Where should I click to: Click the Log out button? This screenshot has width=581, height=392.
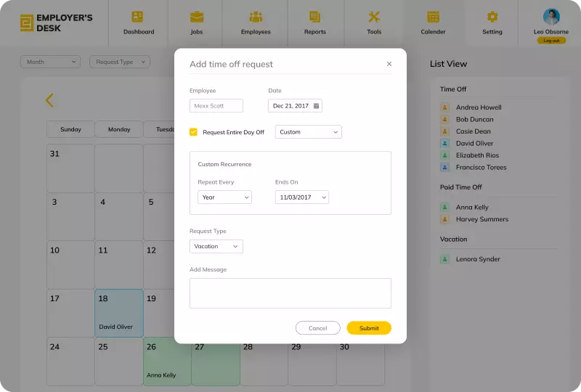[551, 41]
